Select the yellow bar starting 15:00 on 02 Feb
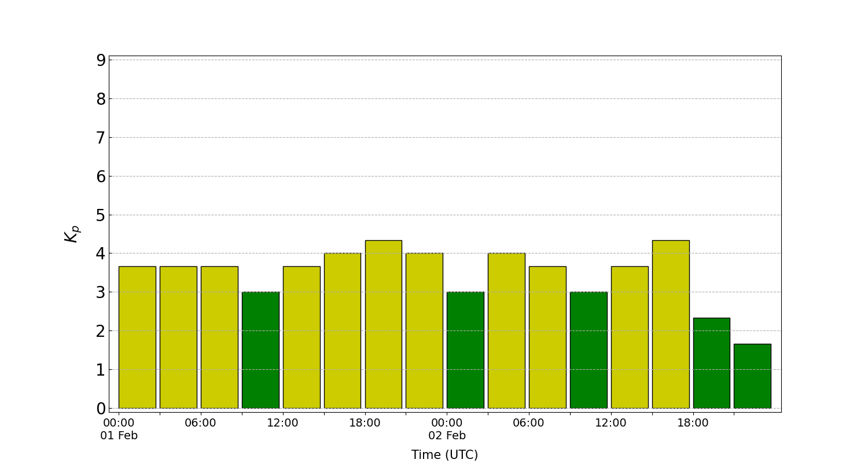 click(671, 324)
